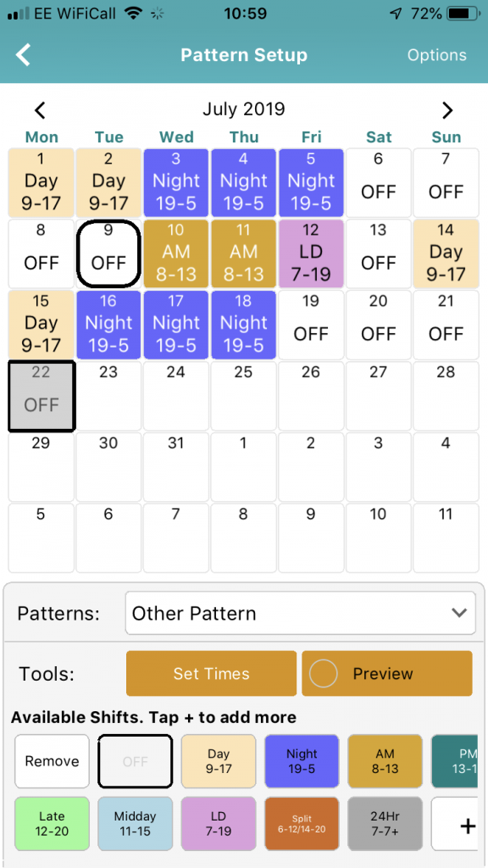
Task: Choose the 24Hr 7-7+ shift tile
Action: [385, 824]
